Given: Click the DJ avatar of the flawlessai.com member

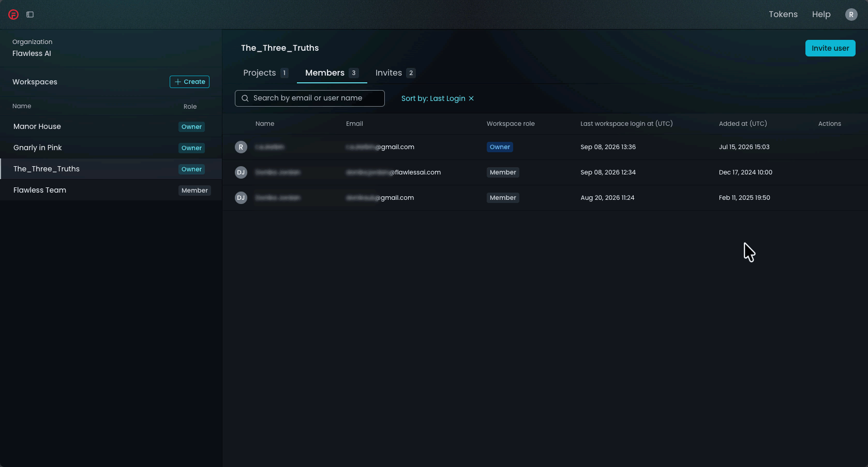Looking at the screenshot, I should click(241, 172).
